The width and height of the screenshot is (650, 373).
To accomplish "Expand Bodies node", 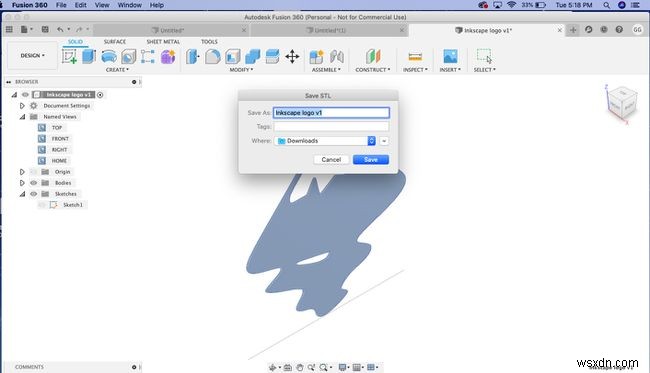I will point(22,183).
